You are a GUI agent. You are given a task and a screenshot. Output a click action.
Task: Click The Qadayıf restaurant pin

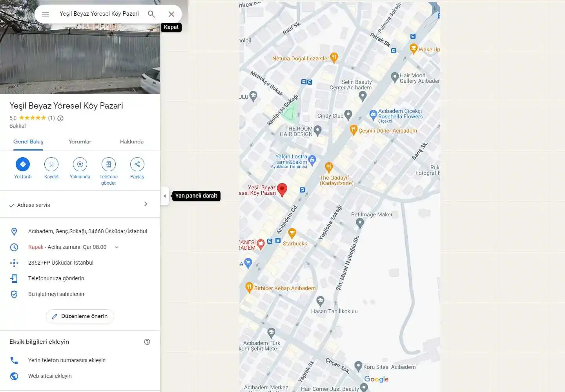329,167
